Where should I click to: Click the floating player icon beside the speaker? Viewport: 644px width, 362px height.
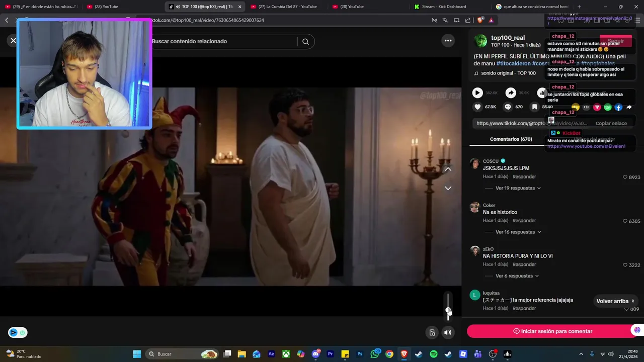432,332
